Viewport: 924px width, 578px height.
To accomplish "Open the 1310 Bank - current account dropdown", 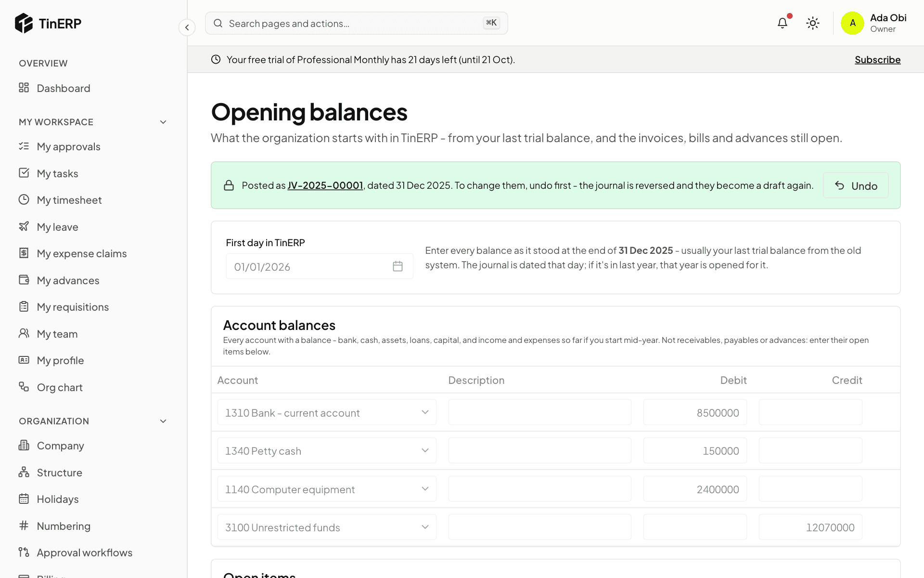I will coord(327,412).
